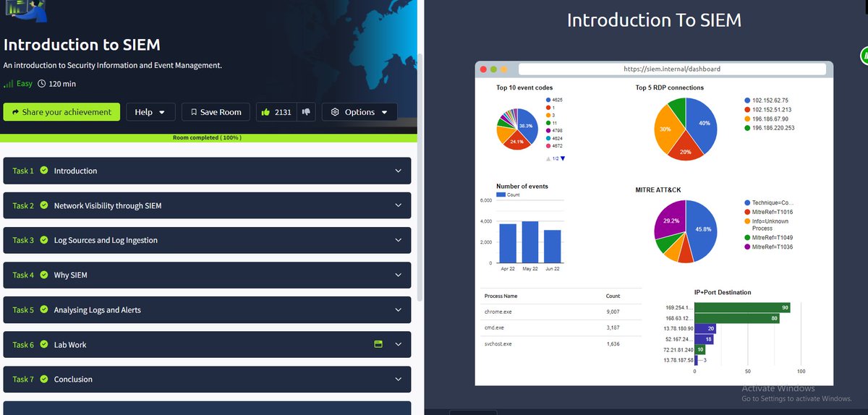Expand Task 7 Conclusion chevron
Image resolution: width=868 pixels, height=415 pixels.
point(398,379)
